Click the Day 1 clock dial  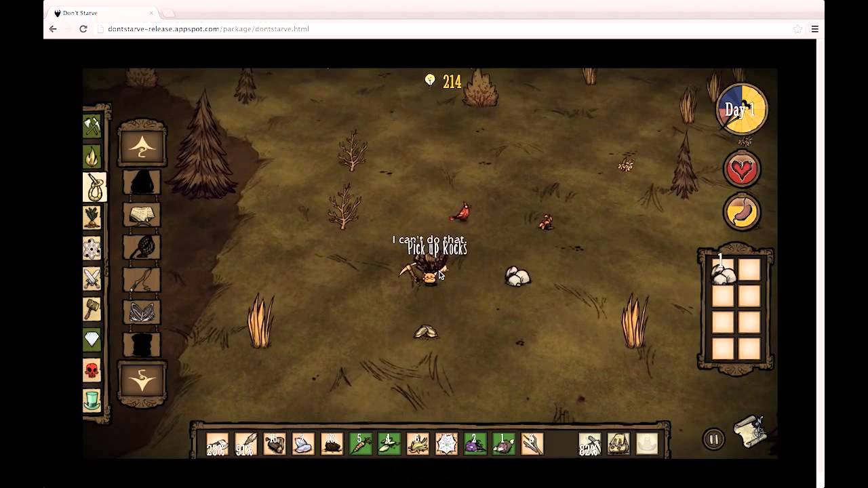click(x=741, y=110)
